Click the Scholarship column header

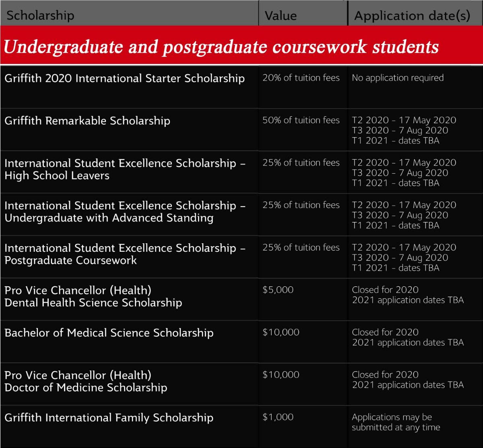point(40,16)
